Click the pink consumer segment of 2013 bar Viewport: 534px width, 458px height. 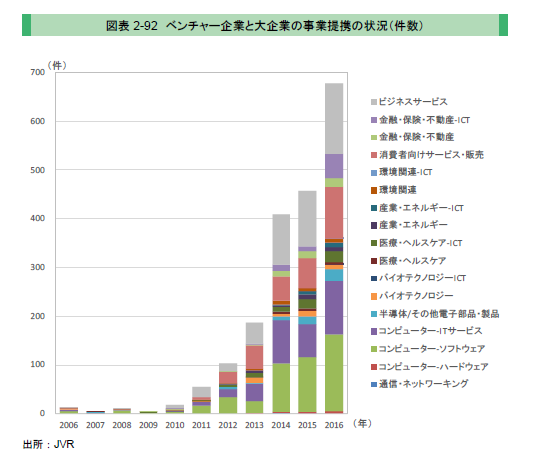[x=254, y=357]
